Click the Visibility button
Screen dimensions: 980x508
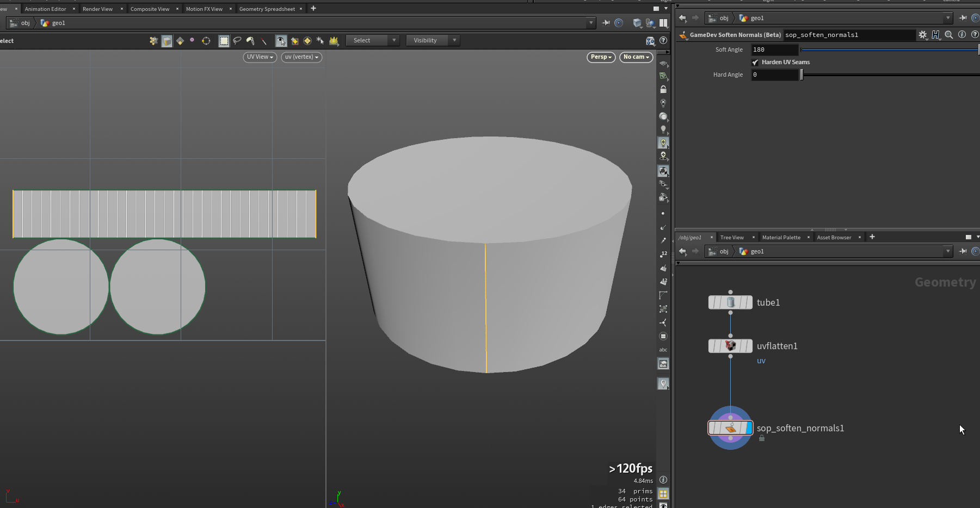click(425, 41)
